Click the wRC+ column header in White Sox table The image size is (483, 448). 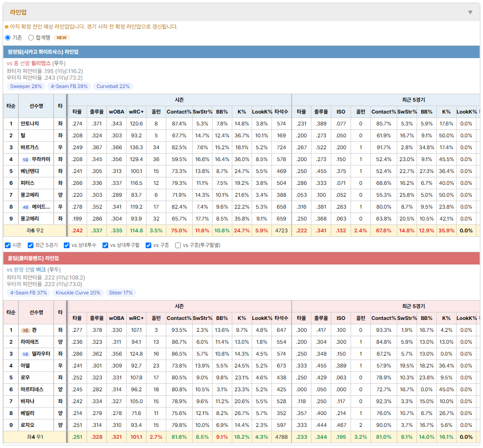coord(136,112)
